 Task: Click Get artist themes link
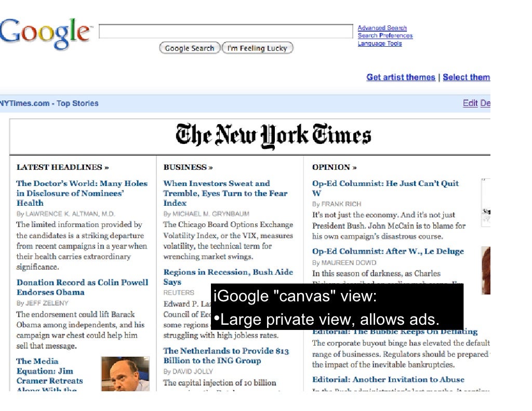pyautogui.click(x=401, y=77)
